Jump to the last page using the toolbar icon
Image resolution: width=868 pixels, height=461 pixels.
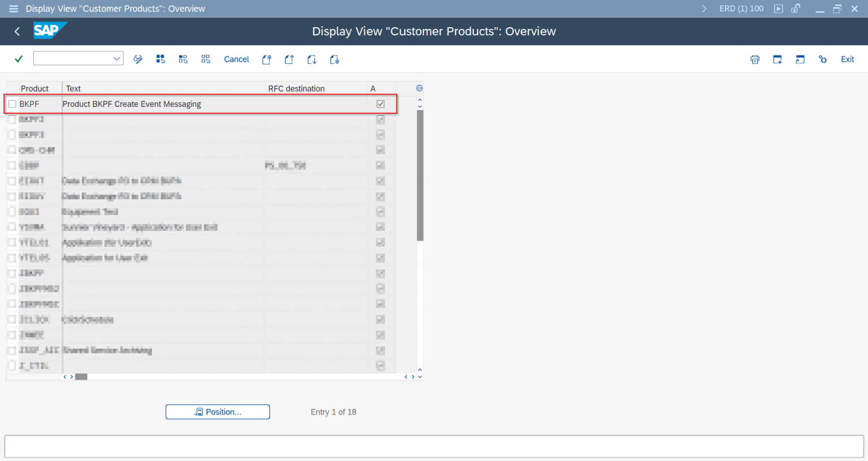click(335, 59)
